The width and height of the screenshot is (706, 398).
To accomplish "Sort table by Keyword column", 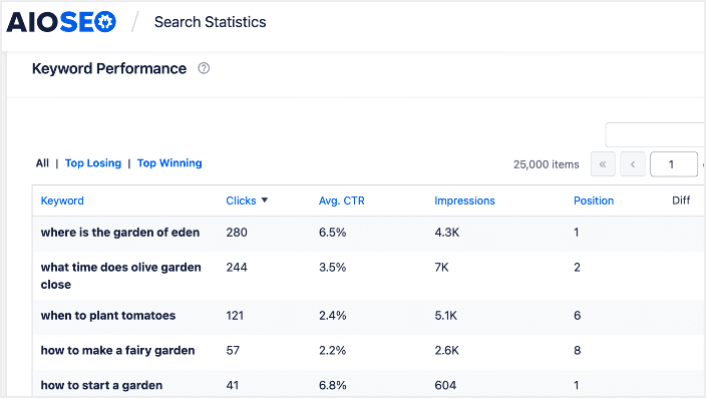I will click(62, 201).
